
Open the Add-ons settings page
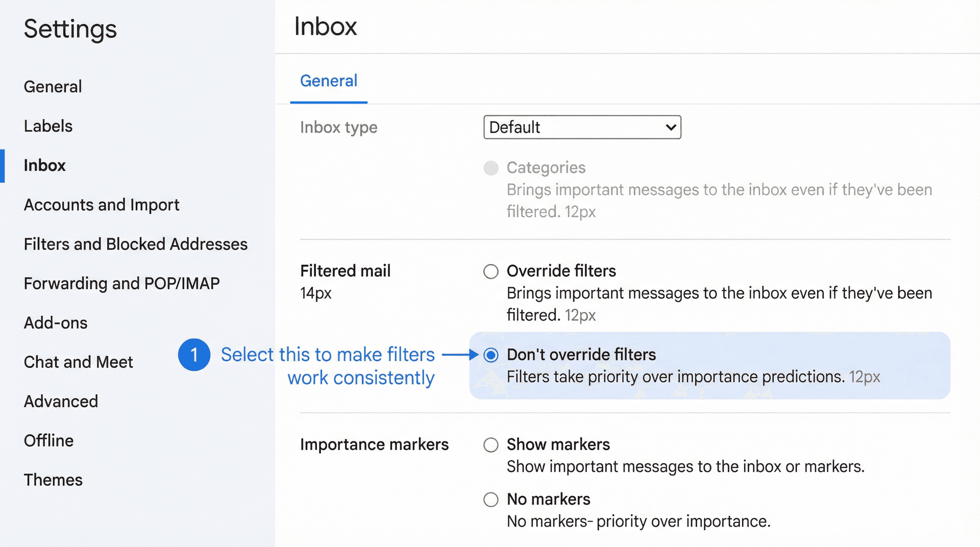(x=55, y=322)
